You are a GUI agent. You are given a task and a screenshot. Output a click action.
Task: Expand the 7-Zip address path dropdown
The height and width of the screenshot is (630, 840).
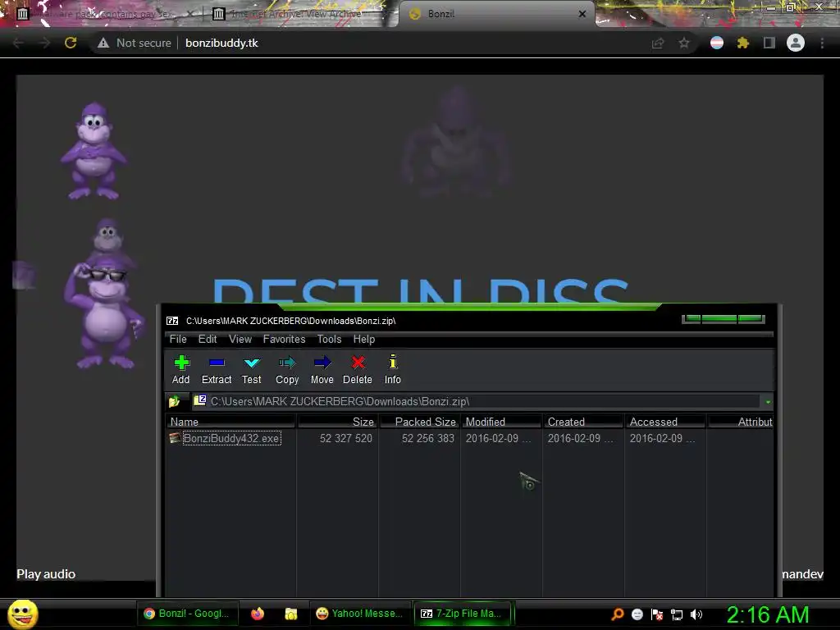click(x=768, y=402)
